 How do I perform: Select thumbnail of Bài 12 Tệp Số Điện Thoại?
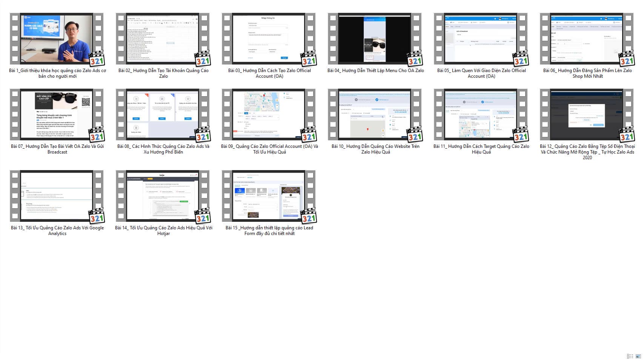click(x=587, y=115)
